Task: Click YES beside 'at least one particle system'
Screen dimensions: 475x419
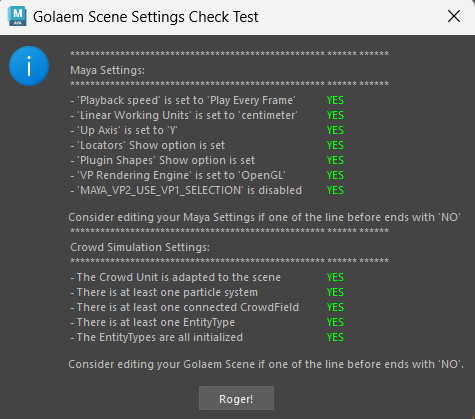Action: click(x=335, y=292)
